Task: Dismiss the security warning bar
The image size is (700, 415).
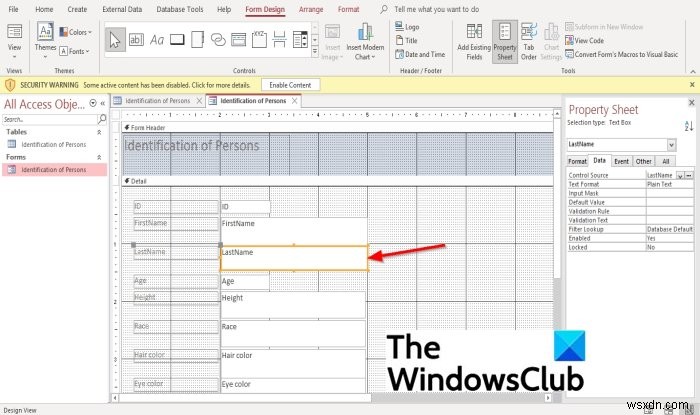Action: click(692, 84)
